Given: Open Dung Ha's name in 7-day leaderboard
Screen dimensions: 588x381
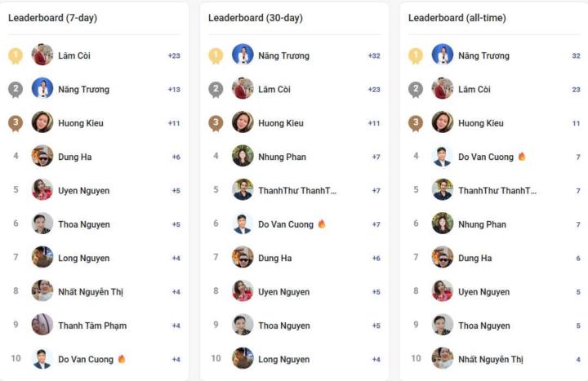Looking at the screenshot, I should 73,157.
